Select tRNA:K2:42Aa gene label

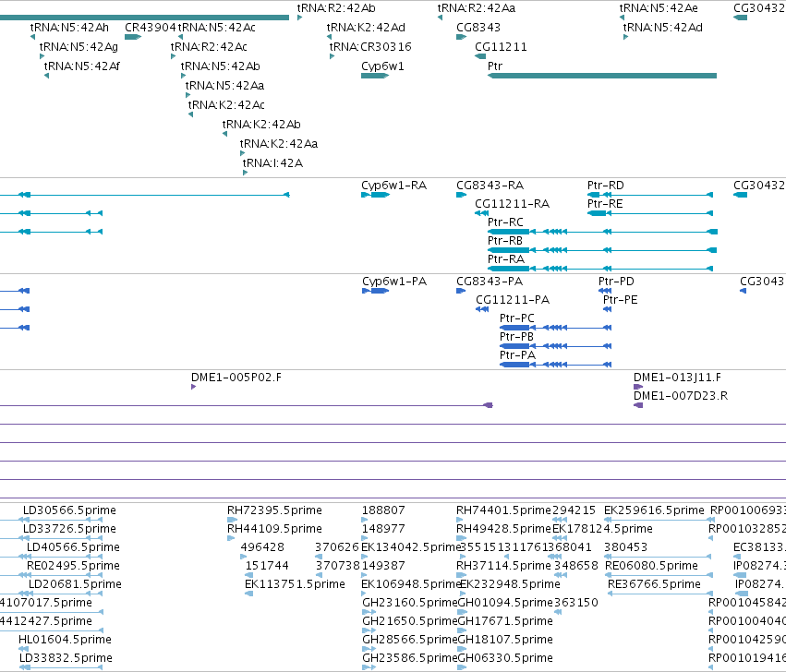point(279,144)
